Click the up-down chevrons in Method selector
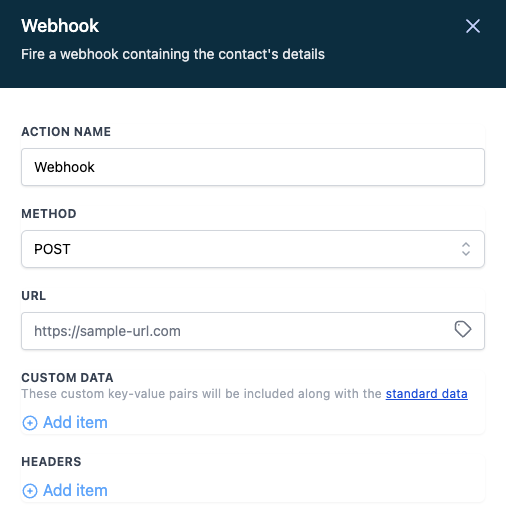 click(x=466, y=249)
